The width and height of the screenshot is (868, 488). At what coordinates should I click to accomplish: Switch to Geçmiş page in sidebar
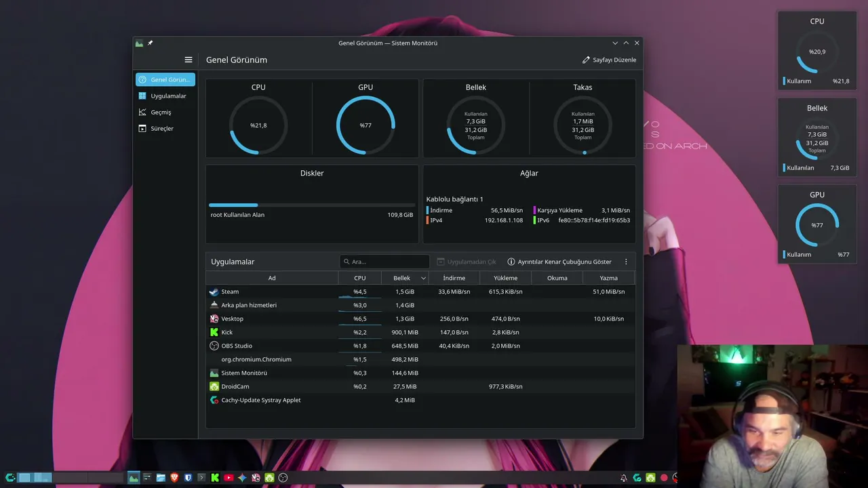[x=165, y=112]
